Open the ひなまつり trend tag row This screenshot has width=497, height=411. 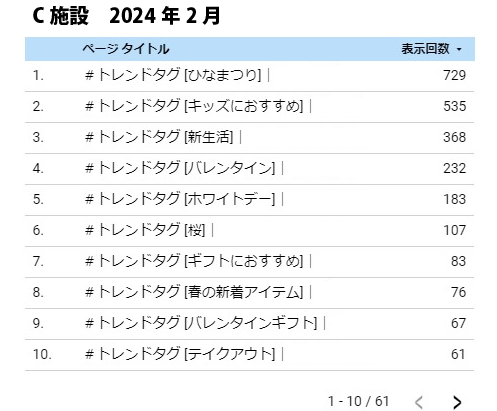pyautogui.click(x=249, y=76)
